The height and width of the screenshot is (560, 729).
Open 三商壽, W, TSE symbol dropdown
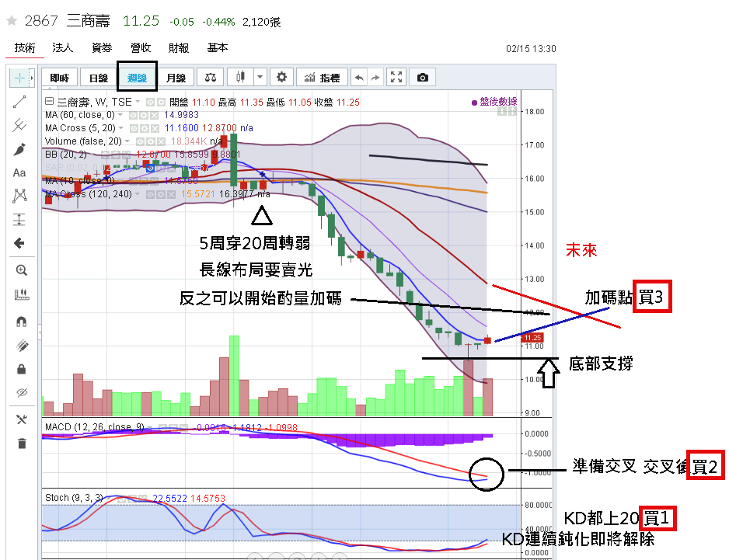point(138,101)
